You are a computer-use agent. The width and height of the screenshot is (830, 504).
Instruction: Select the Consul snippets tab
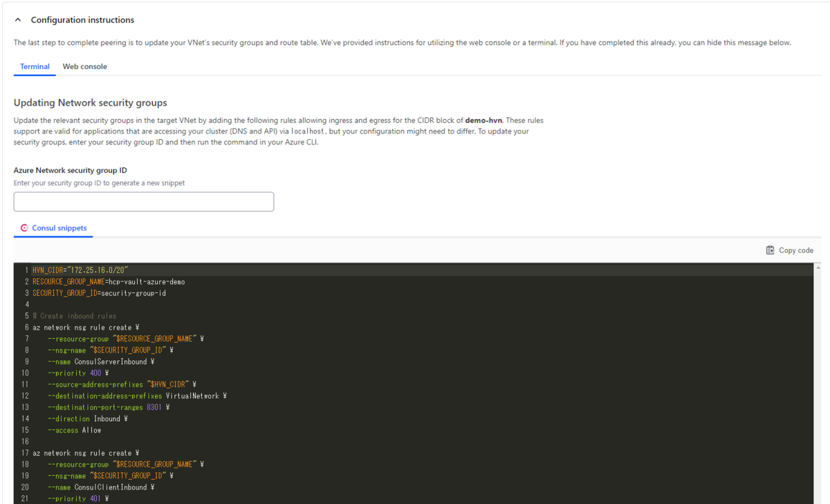click(x=53, y=228)
